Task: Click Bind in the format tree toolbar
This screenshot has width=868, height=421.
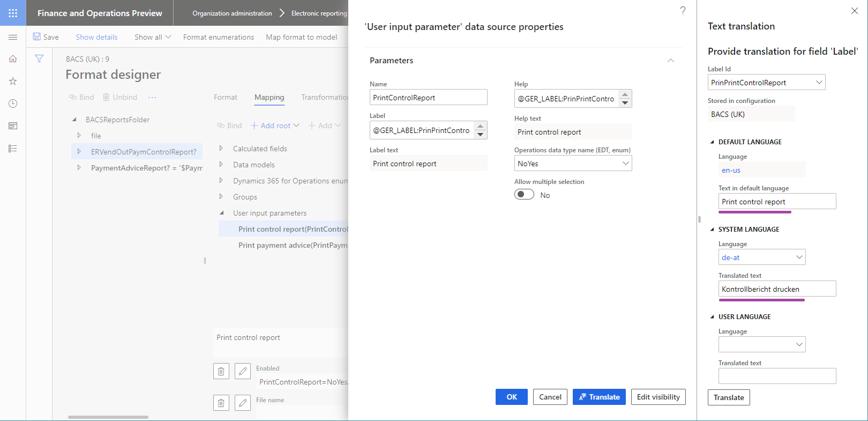Action: [x=81, y=97]
